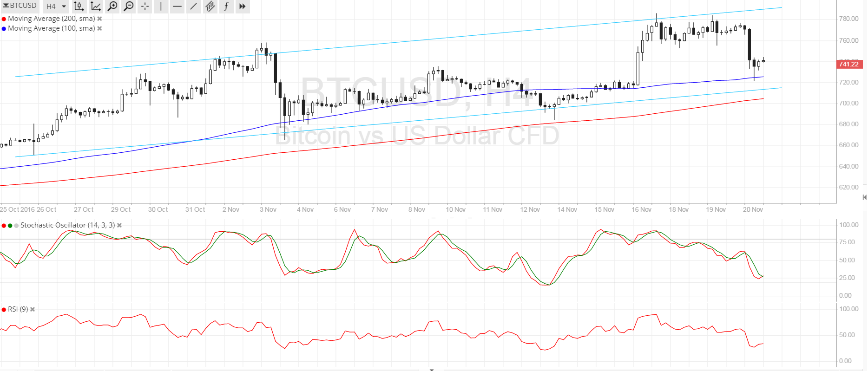Remove the Moving Average (100, sma) indicator
Screen dimensions: 868x371
pyautogui.click(x=99, y=28)
